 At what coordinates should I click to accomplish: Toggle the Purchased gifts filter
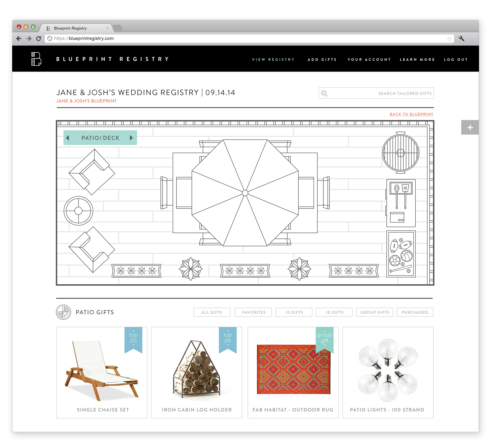pyautogui.click(x=415, y=313)
